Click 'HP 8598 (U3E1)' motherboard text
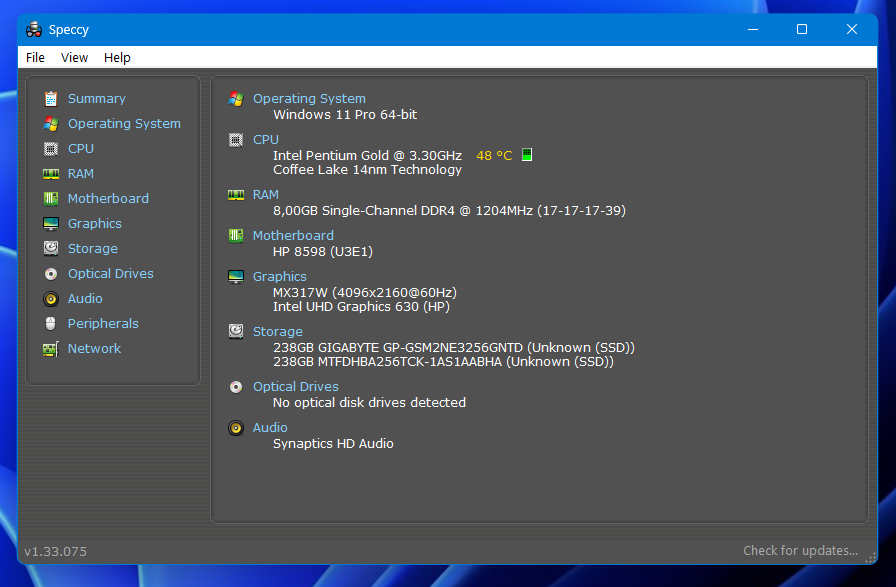The height and width of the screenshot is (587, 896). coord(323,251)
